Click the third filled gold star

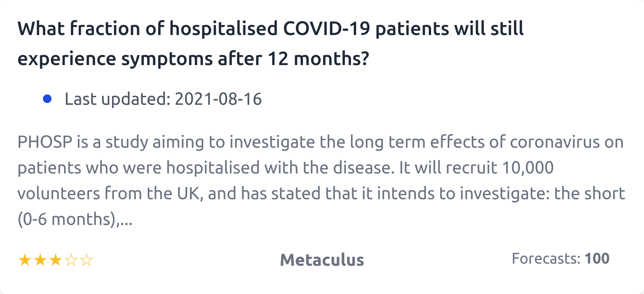55,260
